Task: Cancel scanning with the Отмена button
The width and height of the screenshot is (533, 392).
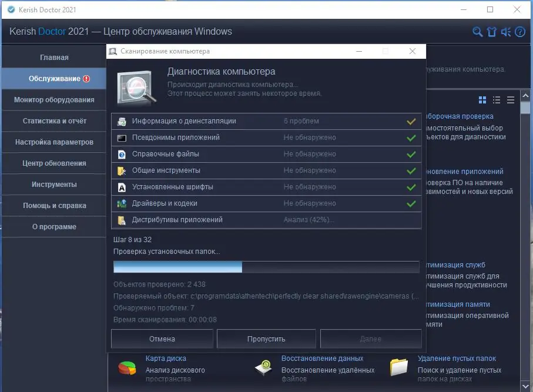Action: click(161, 339)
